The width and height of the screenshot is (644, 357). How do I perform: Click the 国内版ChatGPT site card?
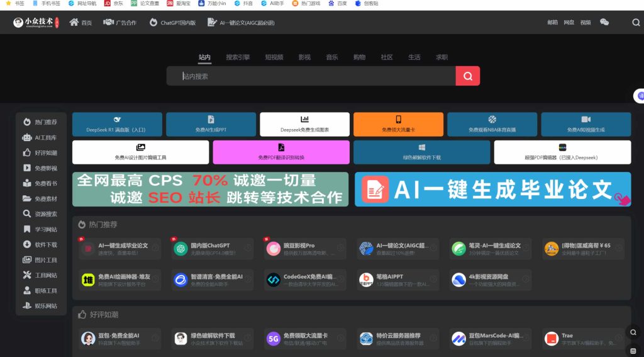tap(212, 249)
